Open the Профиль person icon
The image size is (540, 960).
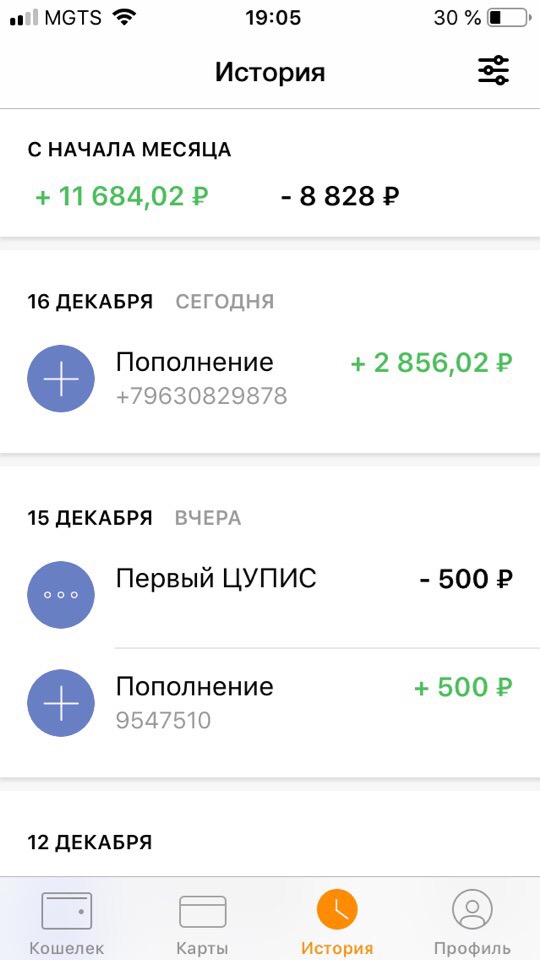(x=472, y=910)
